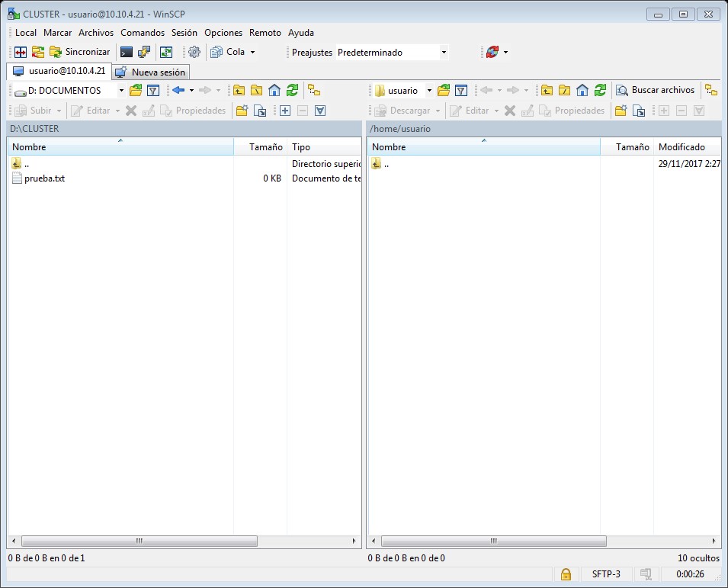The width and height of the screenshot is (728, 588).
Task: Click Buscar archivos button
Action: [655, 90]
